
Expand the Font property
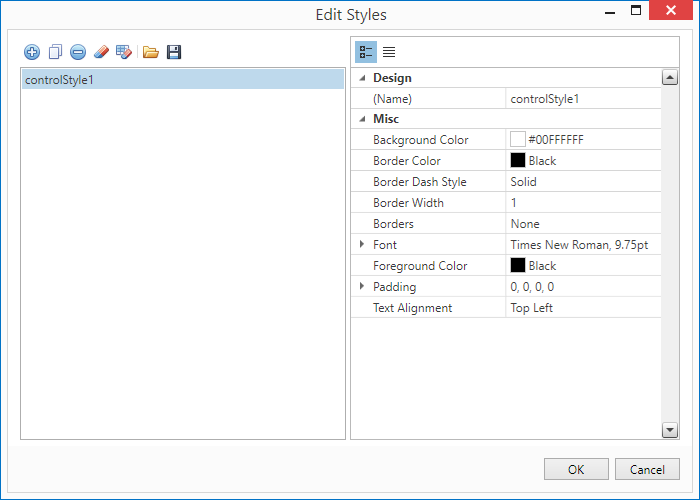pos(362,245)
